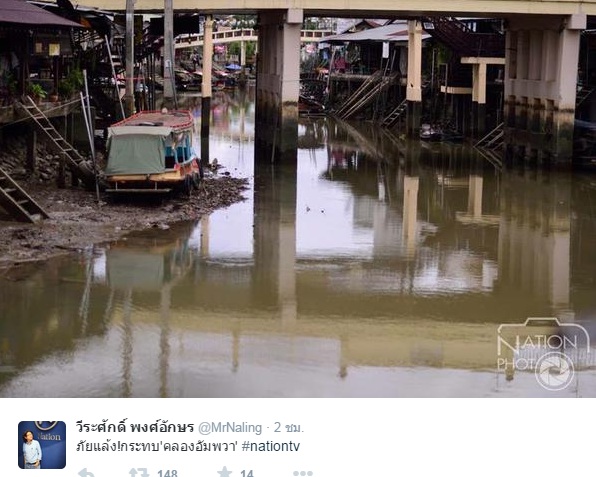Retweet the post using the retweet icon
Viewport: 596px width, 477px height.
click(139, 473)
